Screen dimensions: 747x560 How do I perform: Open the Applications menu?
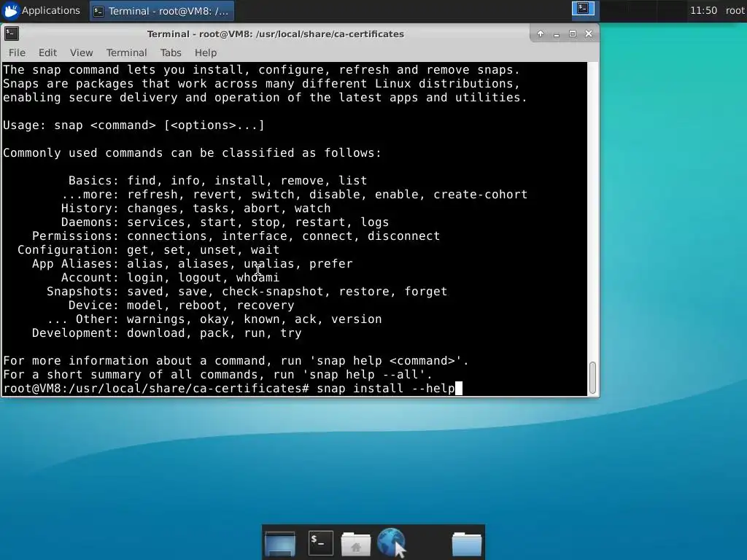click(41, 10)
